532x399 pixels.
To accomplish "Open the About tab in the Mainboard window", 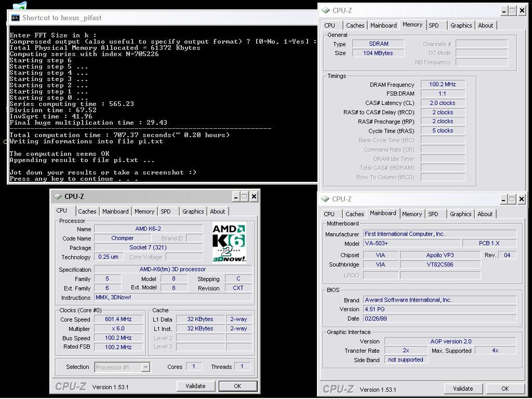I will pyautogui.click(x=485, y=214).
